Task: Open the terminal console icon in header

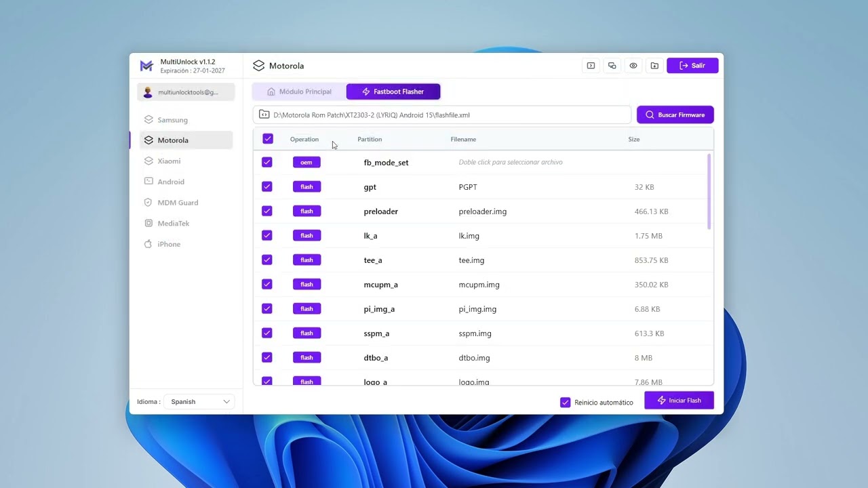Action: 591,66
